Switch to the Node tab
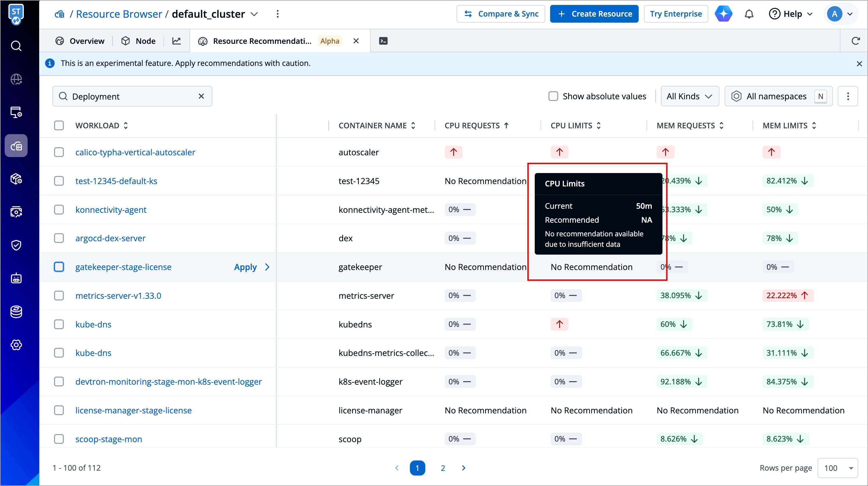The height and width of the screenshot is (486, 868). coord(138,41)
